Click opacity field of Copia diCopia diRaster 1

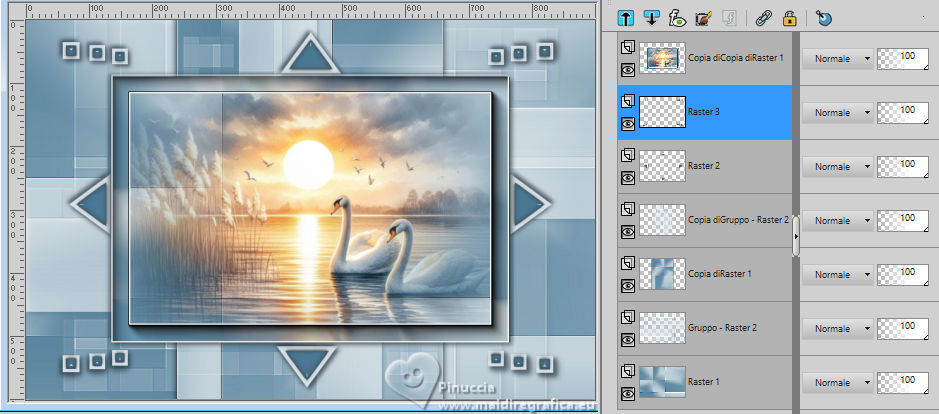903,59
